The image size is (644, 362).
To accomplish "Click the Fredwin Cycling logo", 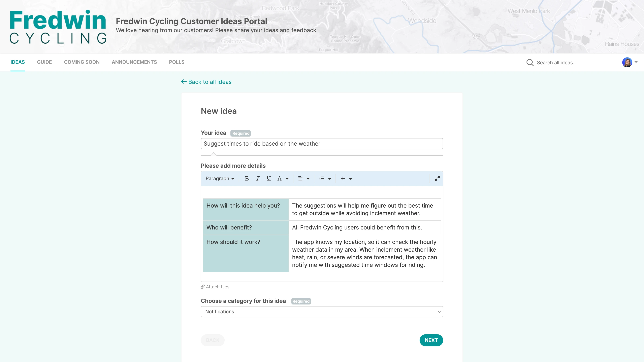I will coord(58,26).
